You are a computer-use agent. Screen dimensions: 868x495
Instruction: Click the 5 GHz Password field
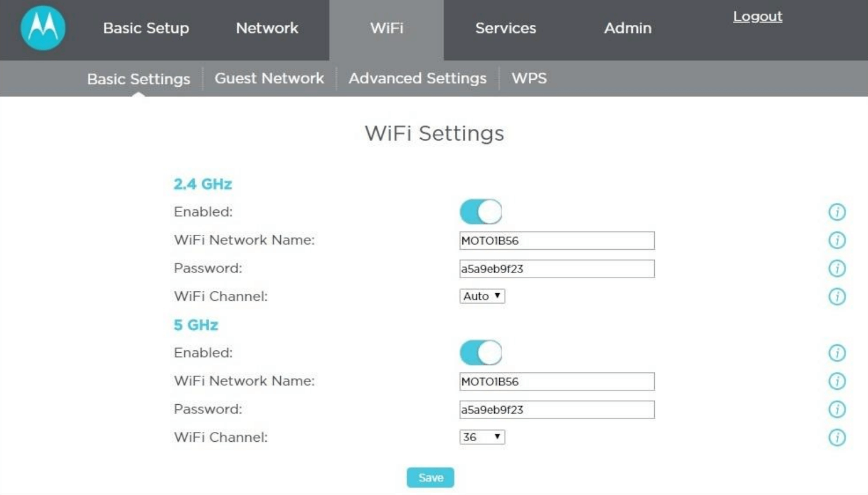pos(557,409)
